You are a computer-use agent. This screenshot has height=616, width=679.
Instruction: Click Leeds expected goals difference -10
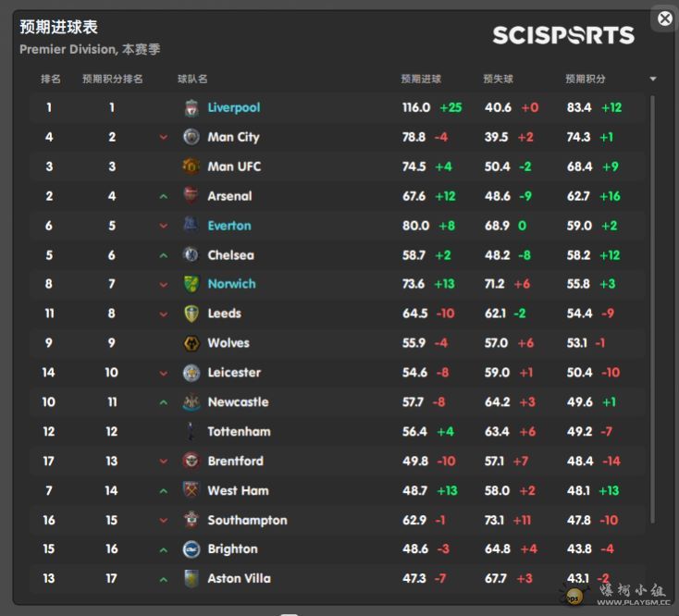(446, 314)
